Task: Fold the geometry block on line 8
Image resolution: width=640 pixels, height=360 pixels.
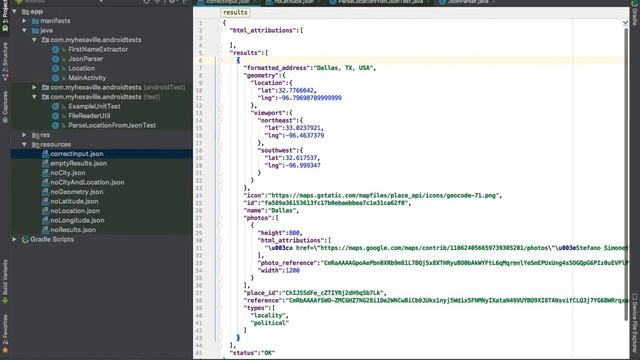Action: 220,76
